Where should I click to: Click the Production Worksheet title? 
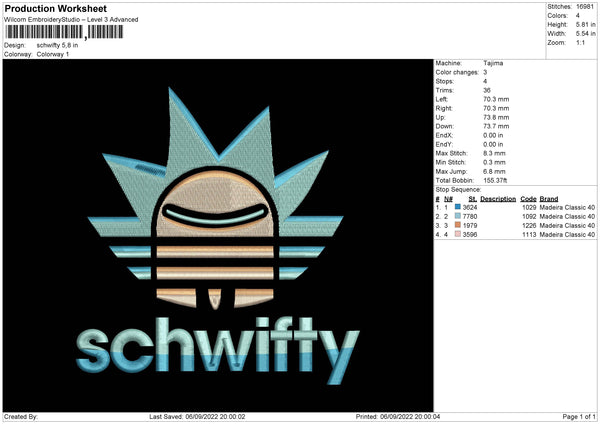tap(56, 8)
